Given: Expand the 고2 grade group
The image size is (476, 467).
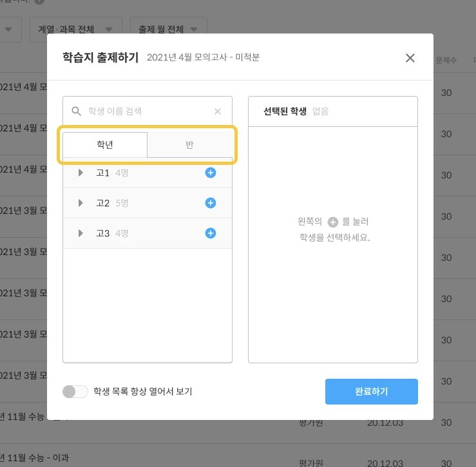Looking at the screenshot, I should (81, 203).
